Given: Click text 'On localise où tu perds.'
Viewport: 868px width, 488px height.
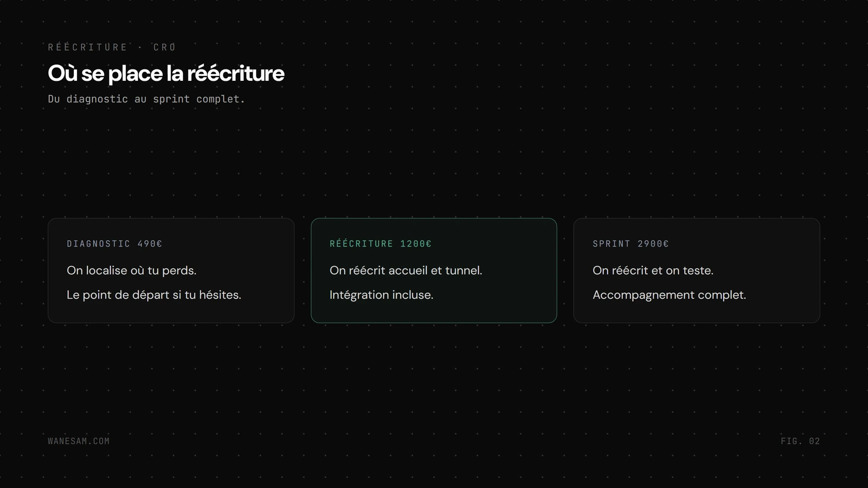Looking at the screenshot, I should tap(131, 270).
